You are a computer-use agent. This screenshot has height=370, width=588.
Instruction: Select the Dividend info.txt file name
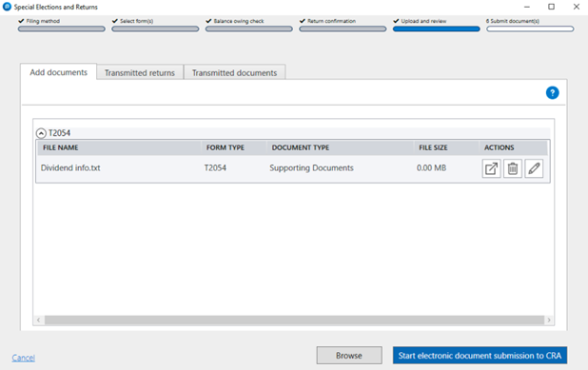click(x=70, y=168)
